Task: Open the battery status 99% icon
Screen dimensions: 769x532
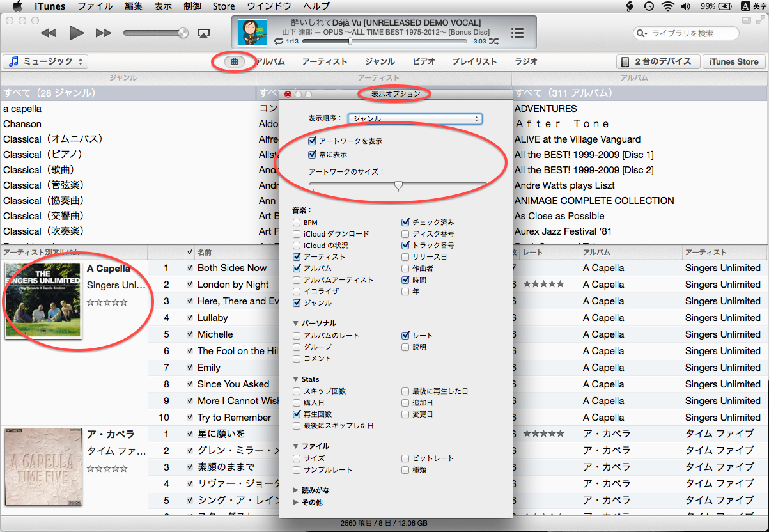Action: (x=717, y=6)
